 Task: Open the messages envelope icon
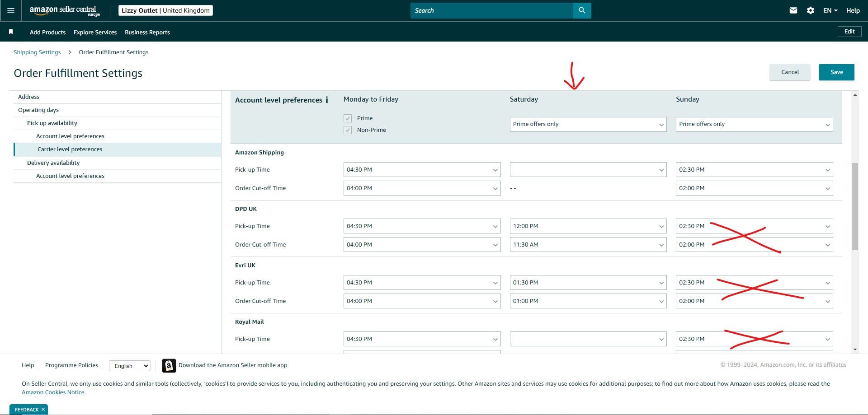(793, 10)
